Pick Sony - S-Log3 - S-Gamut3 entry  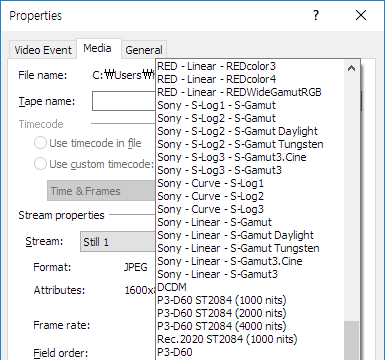point(250,170)
